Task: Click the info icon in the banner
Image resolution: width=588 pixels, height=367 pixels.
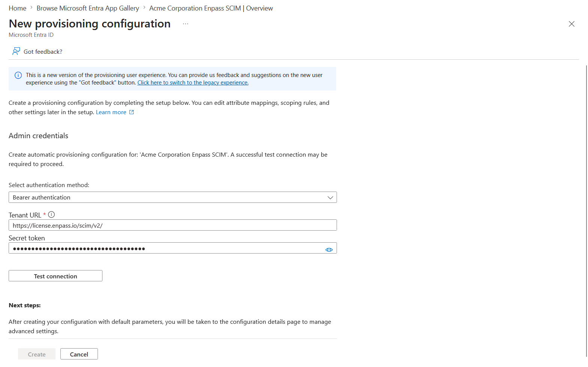Action: point(18,75)
